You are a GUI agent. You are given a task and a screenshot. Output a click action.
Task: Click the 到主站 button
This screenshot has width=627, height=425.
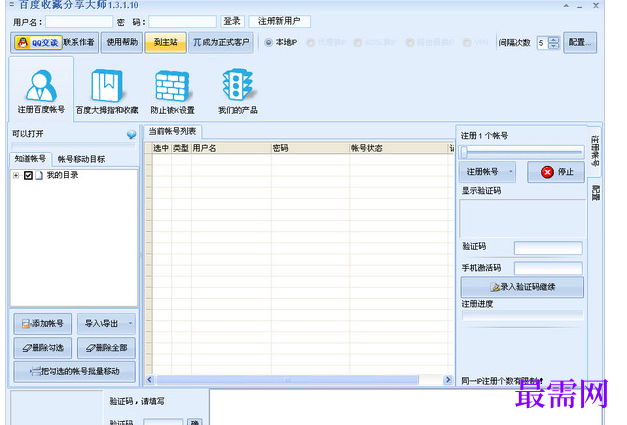pyautogui.click(x=166, y=42)
